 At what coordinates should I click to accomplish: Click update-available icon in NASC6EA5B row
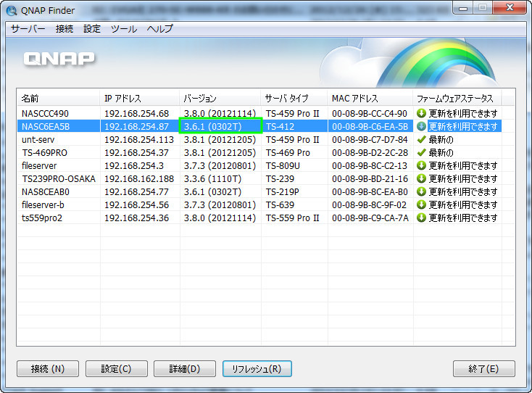(x=421, y=126)
